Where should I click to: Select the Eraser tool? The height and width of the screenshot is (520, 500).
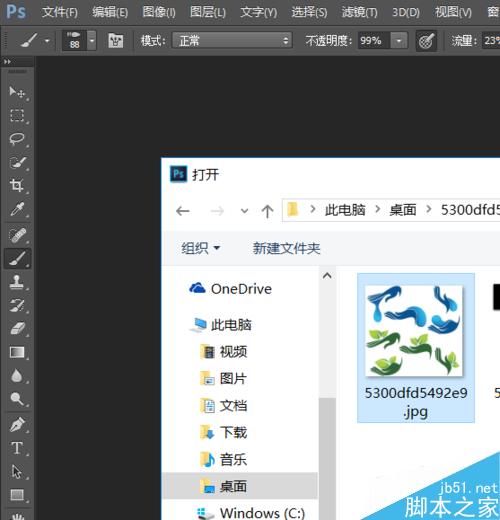(17, 329)
